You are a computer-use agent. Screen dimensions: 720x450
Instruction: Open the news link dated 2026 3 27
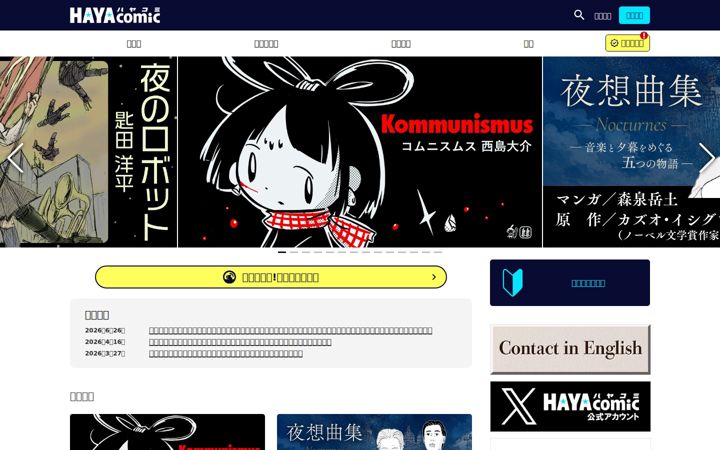pos(226,354)
